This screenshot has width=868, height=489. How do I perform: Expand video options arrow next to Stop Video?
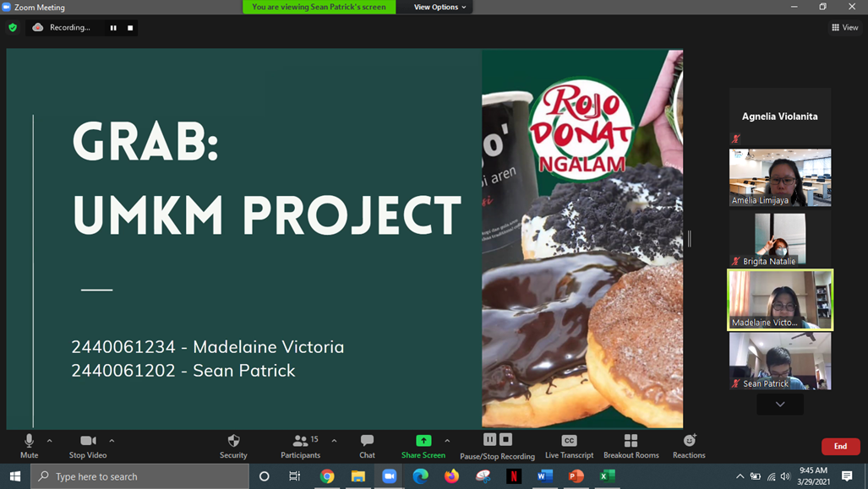(112, 440)
